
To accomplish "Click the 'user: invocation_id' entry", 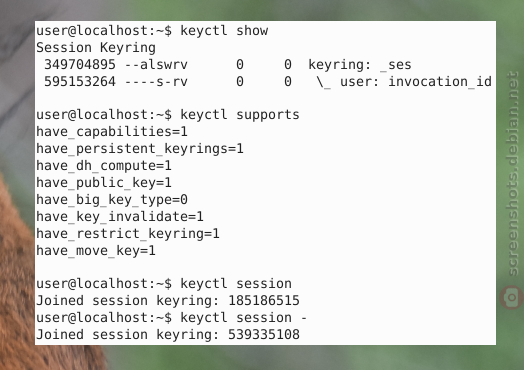I will (x=416, y=82).
